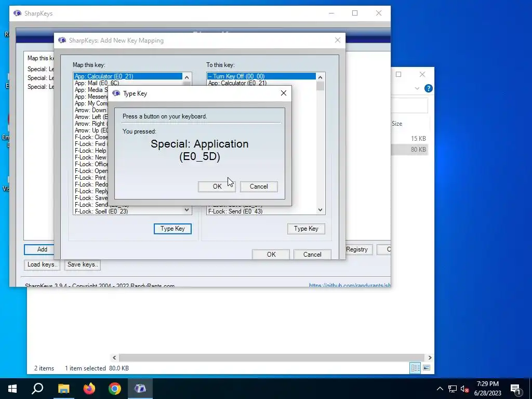Image resolution: width=532 pixels, height=399 pixels.
Task: Open Help icon in File Explorer window
Action: click(429, 88)
